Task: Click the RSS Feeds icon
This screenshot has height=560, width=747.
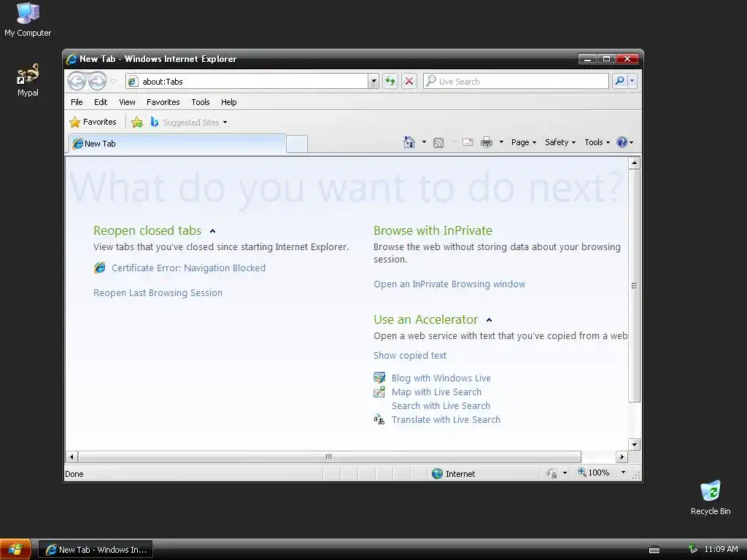Action: click(438, 142)
